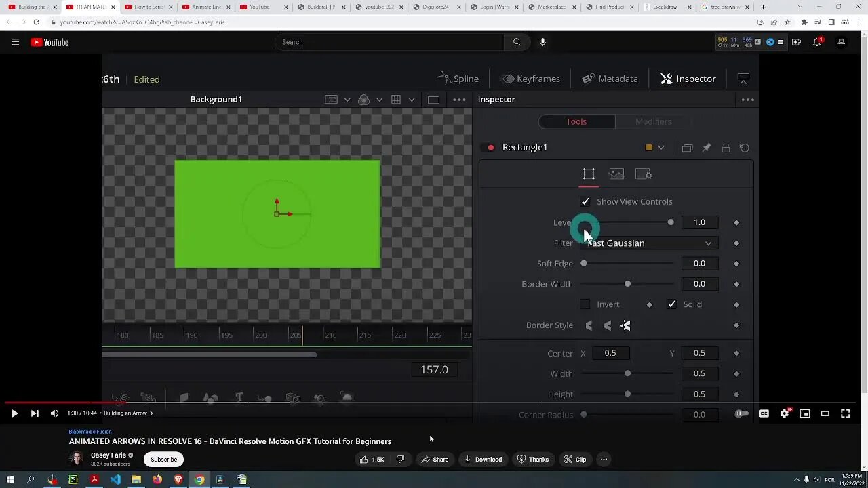Select the Settings tab icon in Inspector
Viewport: 868px width, 488px height.
644,174
